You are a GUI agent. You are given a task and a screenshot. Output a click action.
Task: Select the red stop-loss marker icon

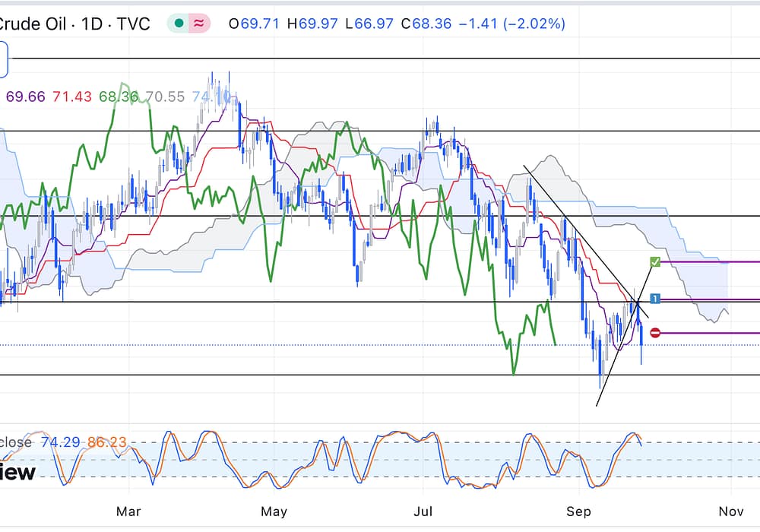[655, 333]
